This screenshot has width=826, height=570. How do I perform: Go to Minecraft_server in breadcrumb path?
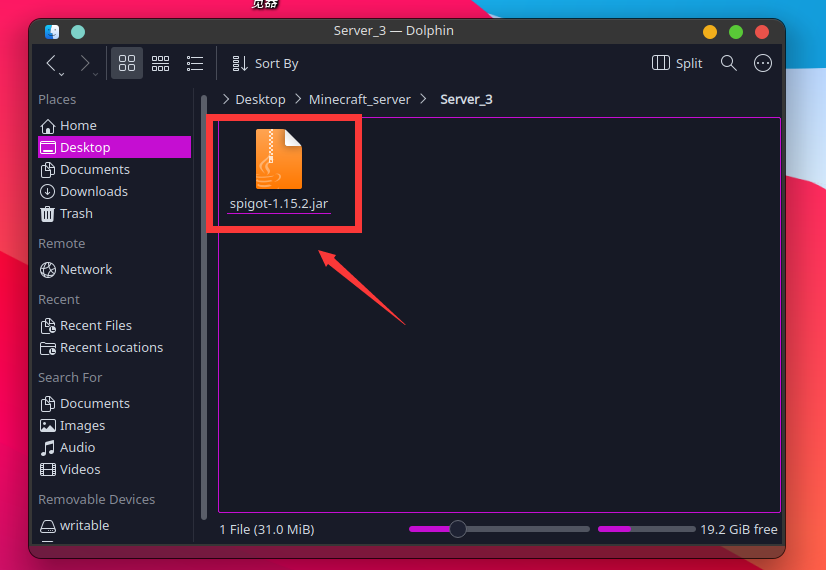[359, 100]
